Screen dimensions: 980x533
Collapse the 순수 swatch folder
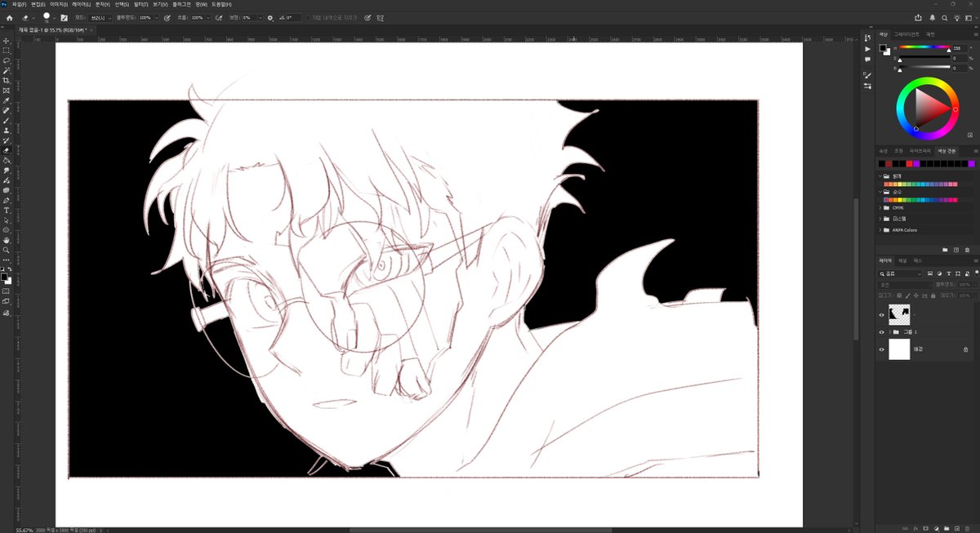(882, 192)
